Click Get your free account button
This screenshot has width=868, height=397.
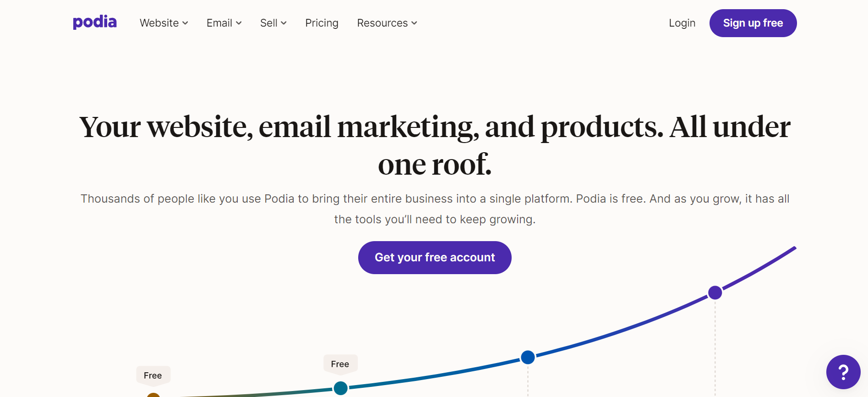click(435, 258)
